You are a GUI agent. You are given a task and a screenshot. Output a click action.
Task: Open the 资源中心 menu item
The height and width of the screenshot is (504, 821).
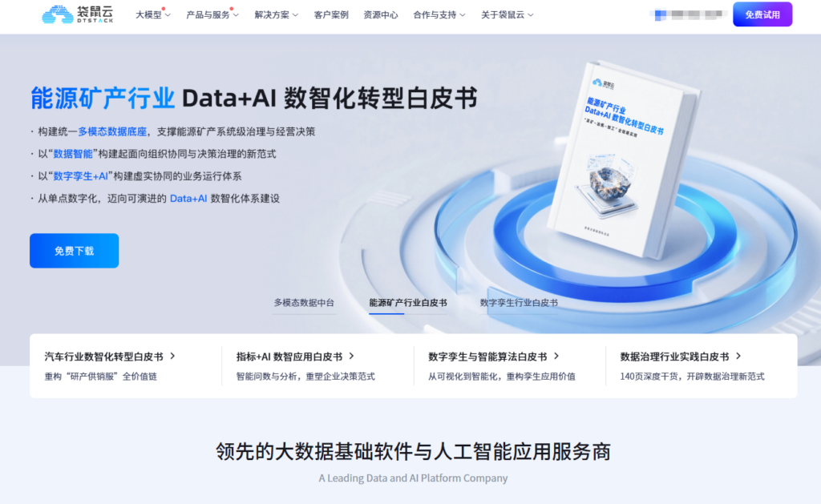[380, 14]
